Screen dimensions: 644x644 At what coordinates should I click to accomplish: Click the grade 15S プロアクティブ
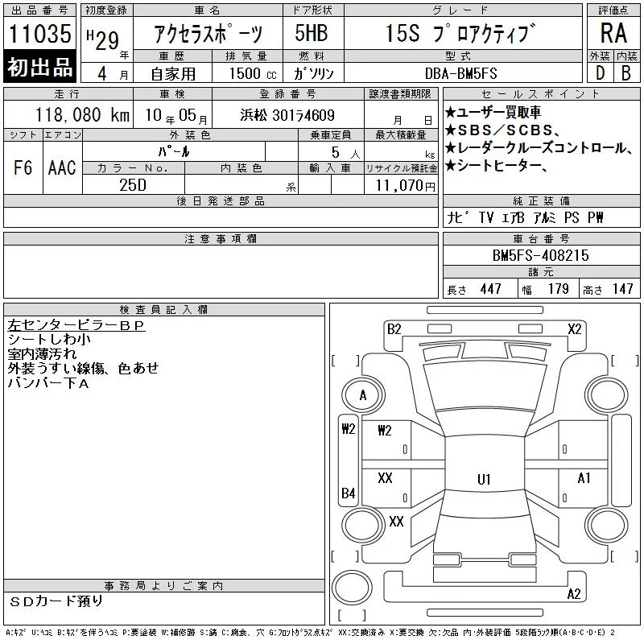click(x=460, y=34)
